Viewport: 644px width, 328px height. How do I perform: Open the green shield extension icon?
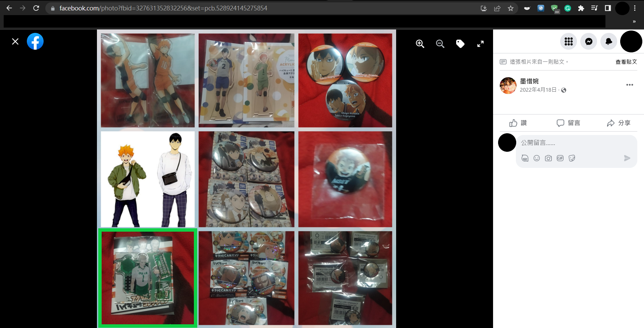coord(554,8)
